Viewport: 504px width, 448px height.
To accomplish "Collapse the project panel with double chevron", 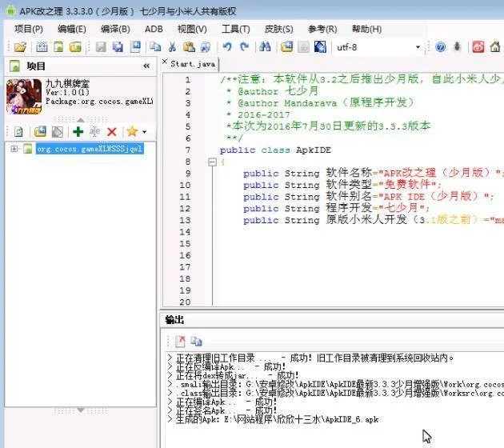I will [x=146, y=66].
